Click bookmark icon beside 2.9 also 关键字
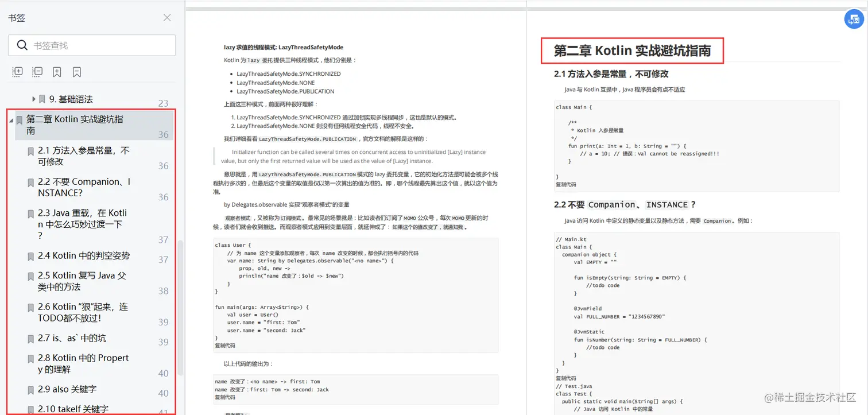The width and height of the screenshot is (868, 415). (30, 390)
